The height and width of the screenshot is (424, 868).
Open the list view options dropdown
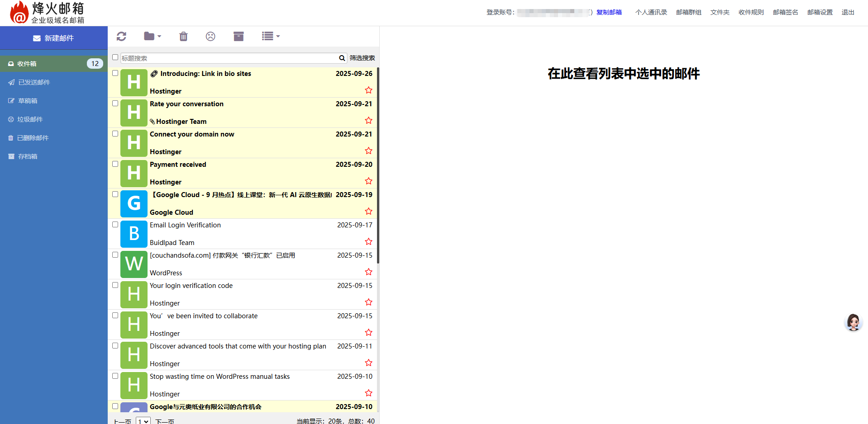point(271,37)
